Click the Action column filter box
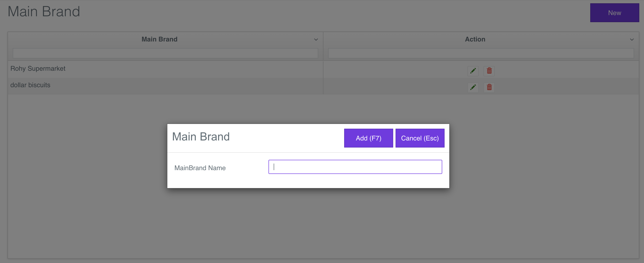 [x=480, y=53]
